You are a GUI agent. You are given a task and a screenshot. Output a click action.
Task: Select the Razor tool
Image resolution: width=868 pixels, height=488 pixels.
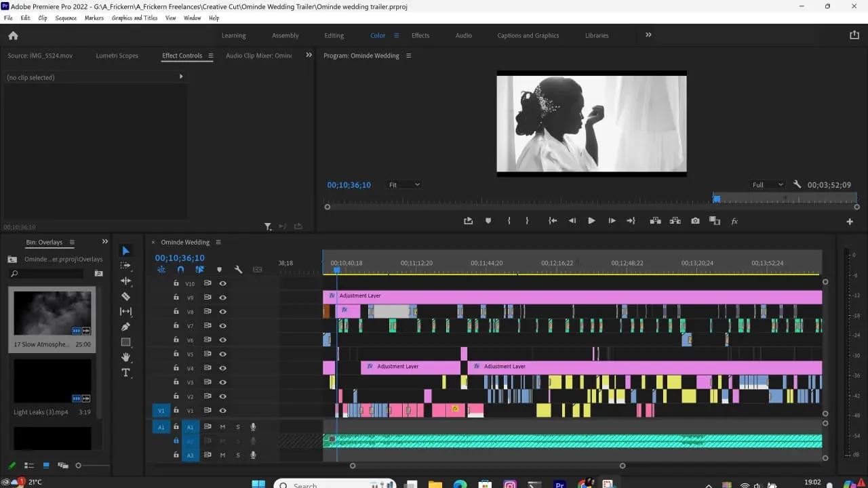[125, 296]
